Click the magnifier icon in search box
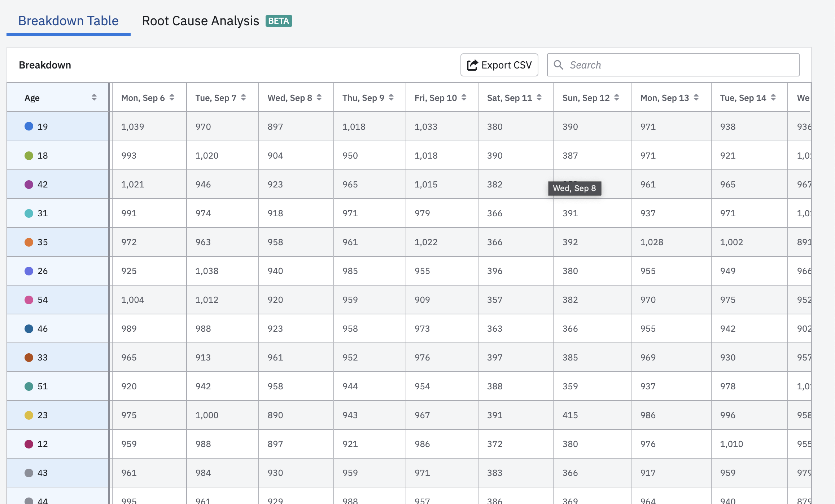835x504 pixels. point(558,65)
